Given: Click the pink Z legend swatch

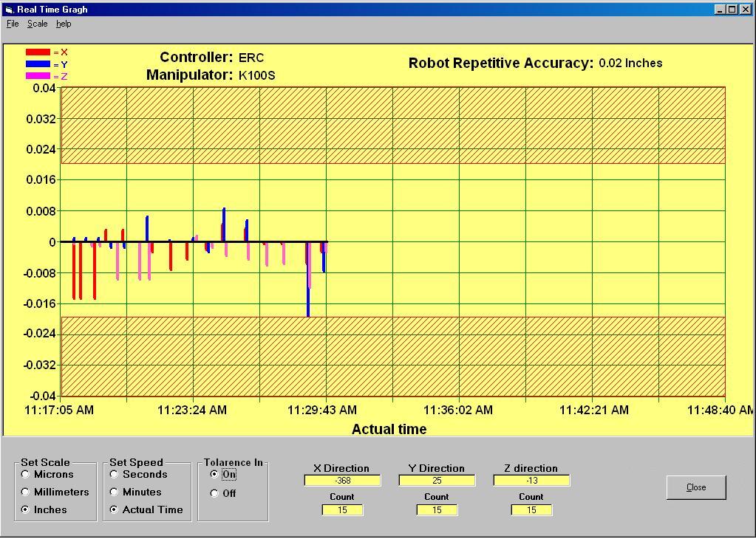Looking at the screenshot, I should click(38, 76).
